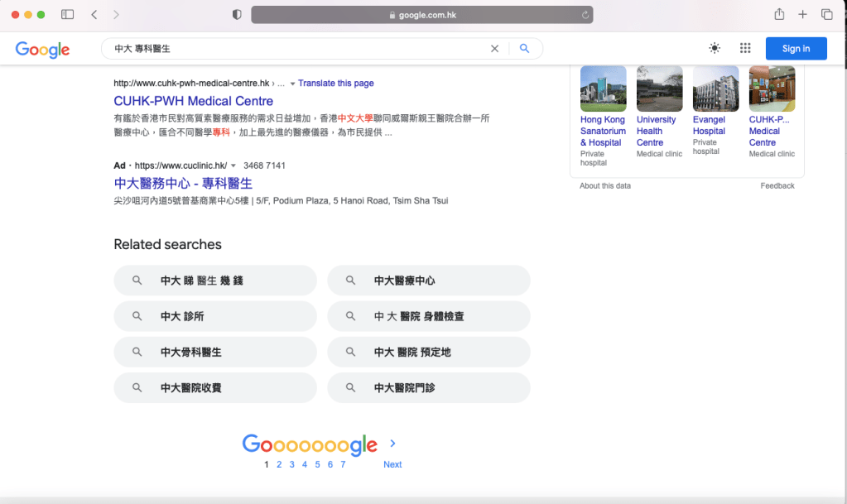
Task: Show Safari tab overview
Action: pyautogui.click(x=826, y=15)
